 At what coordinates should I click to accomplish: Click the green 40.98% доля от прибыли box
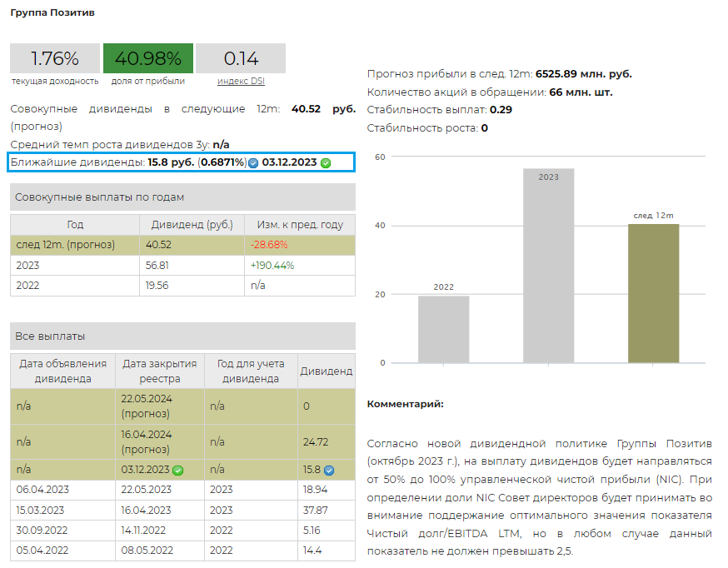(148, 58)
